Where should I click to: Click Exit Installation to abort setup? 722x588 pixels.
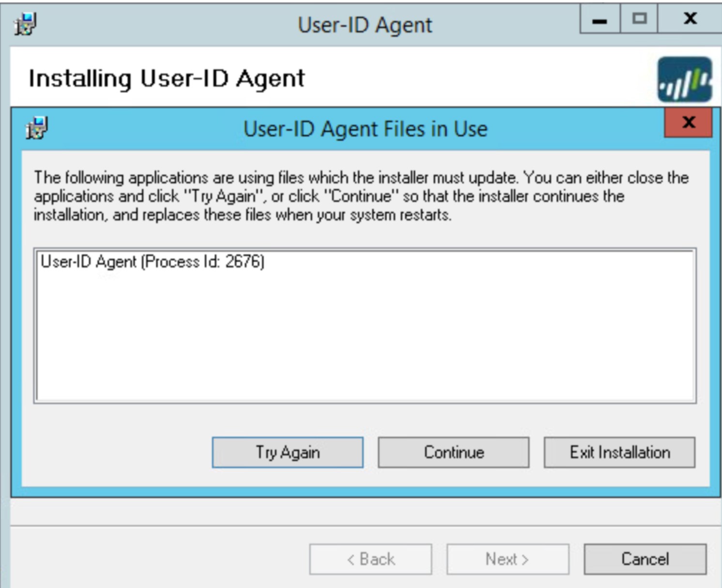[620, 451]
